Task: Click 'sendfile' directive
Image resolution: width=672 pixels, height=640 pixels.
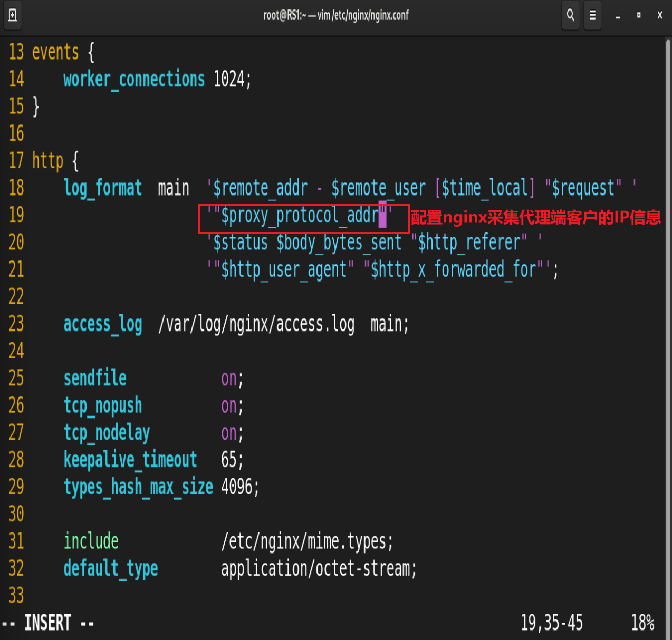Action: (x=95, y=379)
